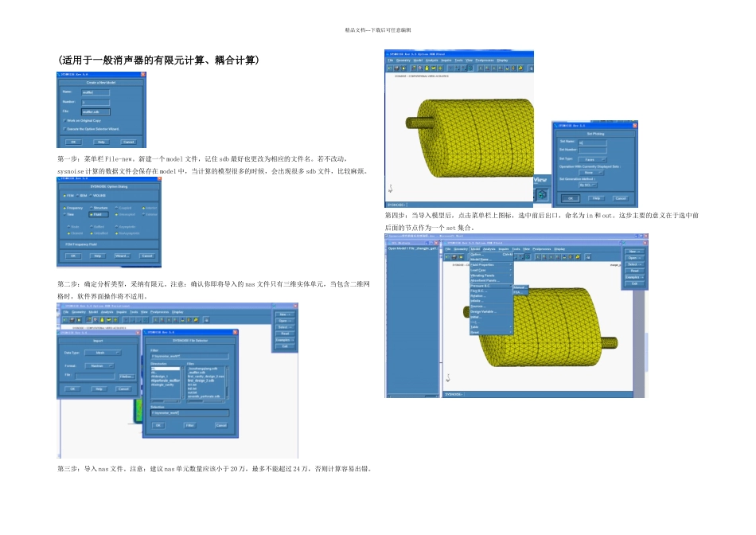Choose the Frequency radio option
This screenshot has width=756, height=535.
pyautogui.click(x=64, y=208)
